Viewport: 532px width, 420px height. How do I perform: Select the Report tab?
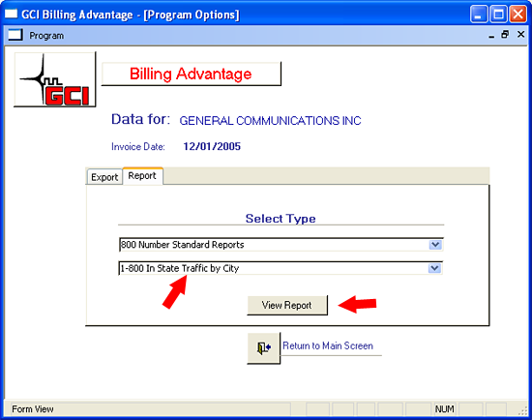point(142,176)
